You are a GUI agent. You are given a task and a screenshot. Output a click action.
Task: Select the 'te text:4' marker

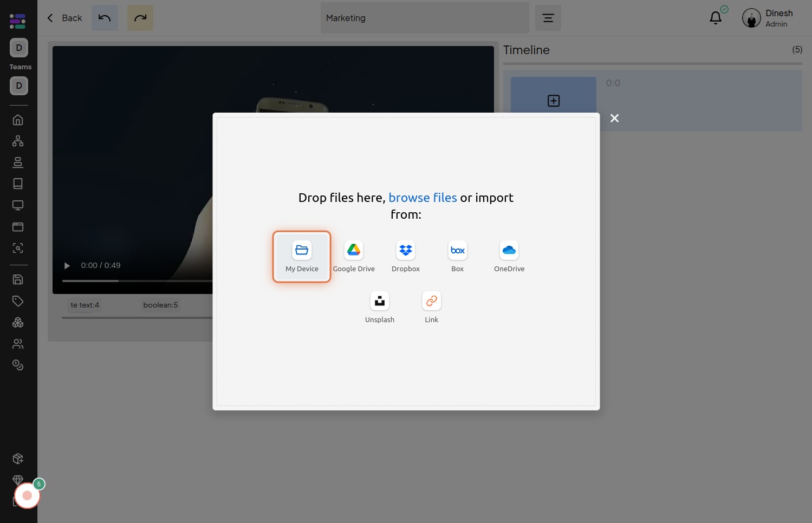[x=85, y=305]
